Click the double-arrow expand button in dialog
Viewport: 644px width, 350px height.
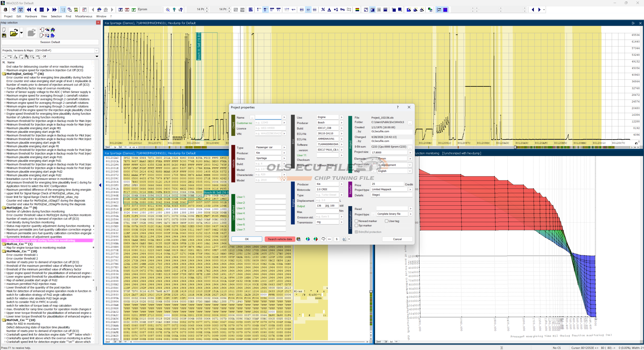[x=329, y=239]
